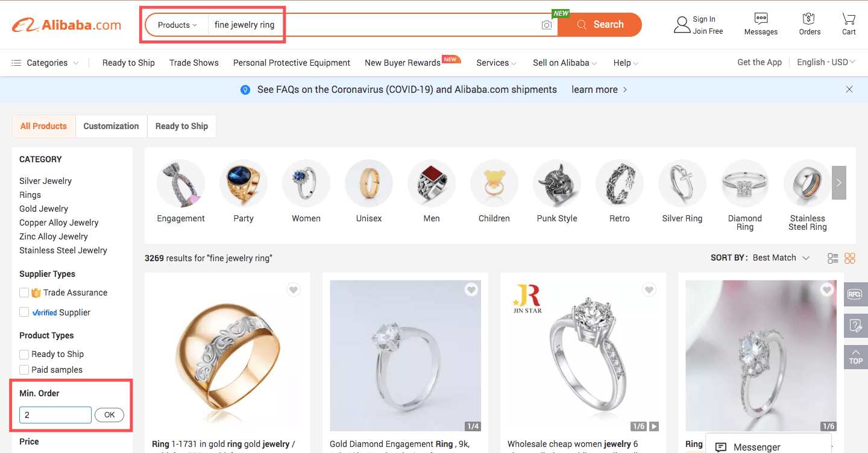Open the Products category dropdown
Viewport: 868px width, 453px height.
(x=175, y=25)
